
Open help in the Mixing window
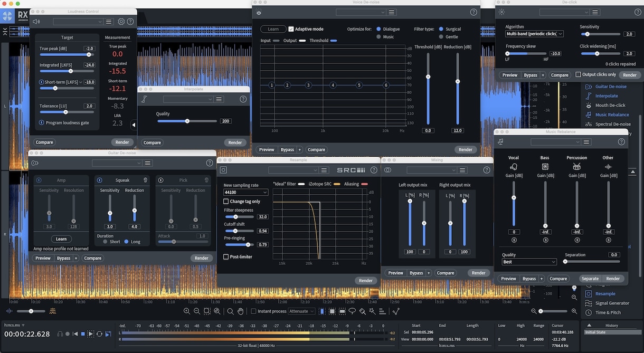point(486,170)
